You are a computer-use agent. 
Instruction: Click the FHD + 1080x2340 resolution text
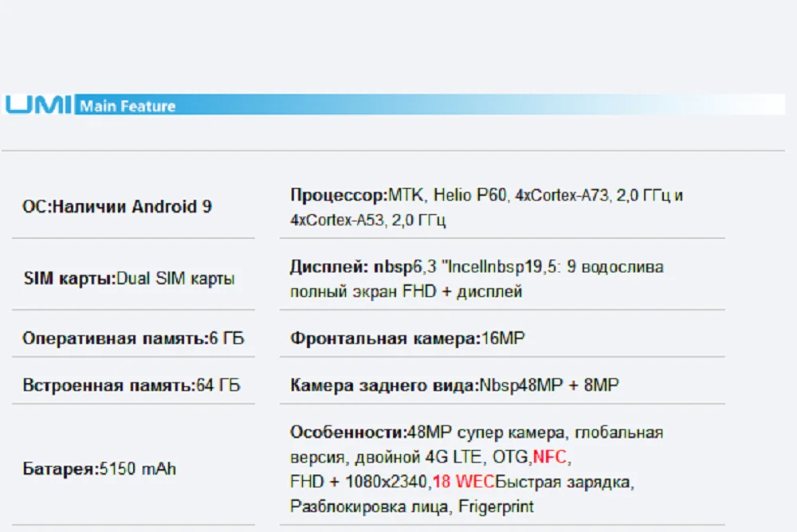(x=359, y=482)
